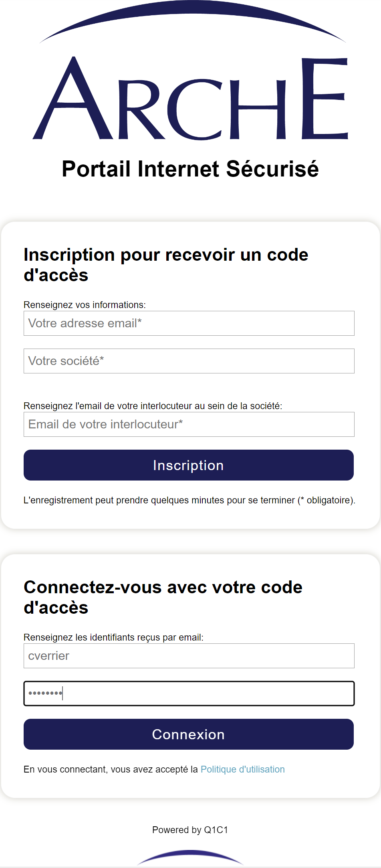This screenshot has height=868, width=381.
Task: Click the 'L'enregistrement peut prendre' note text
Action: coord(189,500)
